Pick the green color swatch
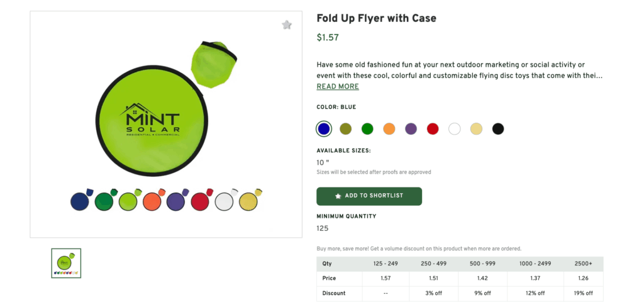The height and width of the screenshot is (307, 644). (367, 129)
